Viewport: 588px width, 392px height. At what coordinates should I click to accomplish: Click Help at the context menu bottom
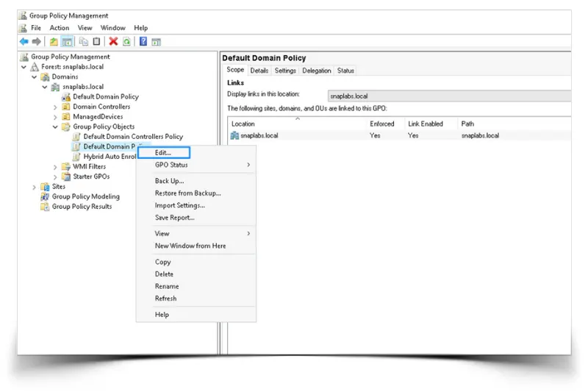(196, 314)
